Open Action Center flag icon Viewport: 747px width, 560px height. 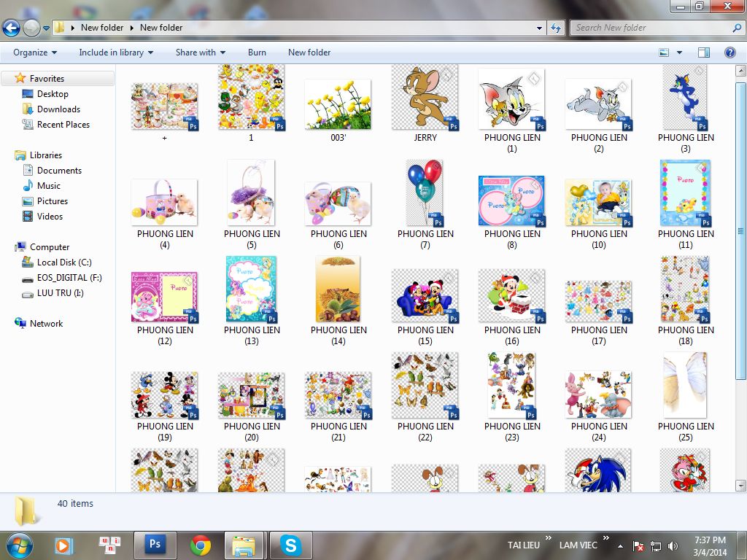[x=638, y=546]
